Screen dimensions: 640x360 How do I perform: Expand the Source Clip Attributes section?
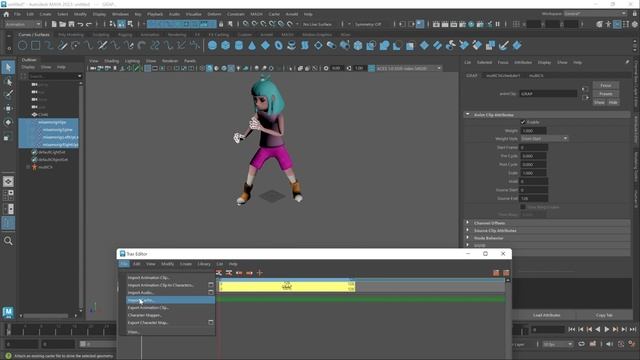(x=468, y=231)
